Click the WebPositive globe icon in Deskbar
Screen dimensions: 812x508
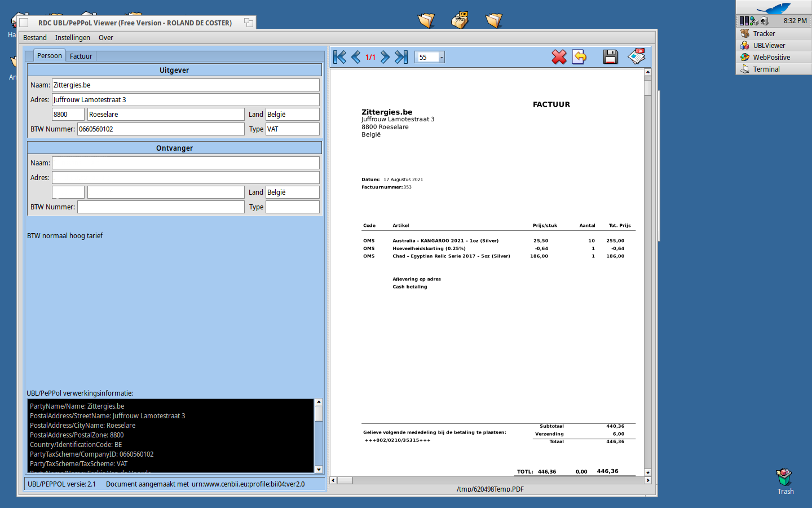[745, 58]
